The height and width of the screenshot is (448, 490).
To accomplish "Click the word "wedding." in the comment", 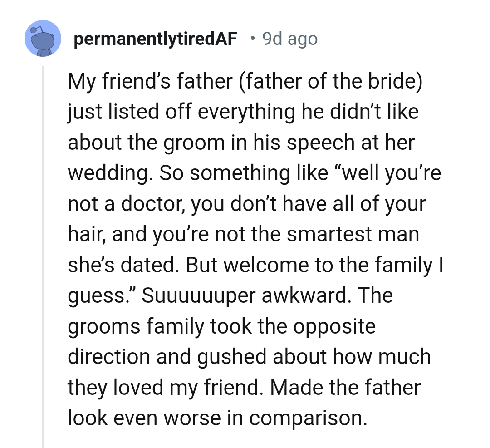I will tap(107, 173).
